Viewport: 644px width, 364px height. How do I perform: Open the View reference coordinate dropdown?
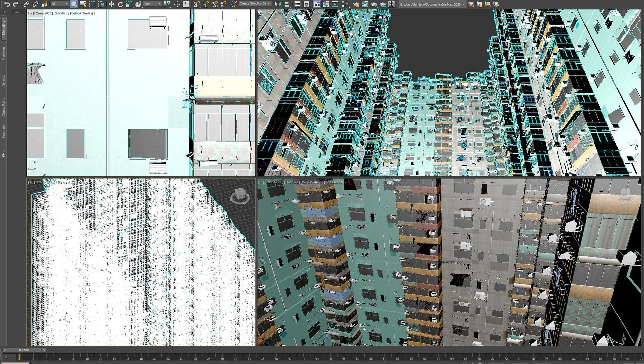coord(152,4)
